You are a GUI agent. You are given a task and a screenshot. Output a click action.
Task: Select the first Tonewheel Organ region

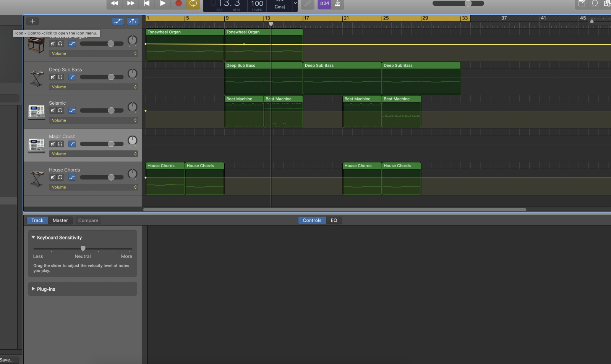tap(185, 45)
